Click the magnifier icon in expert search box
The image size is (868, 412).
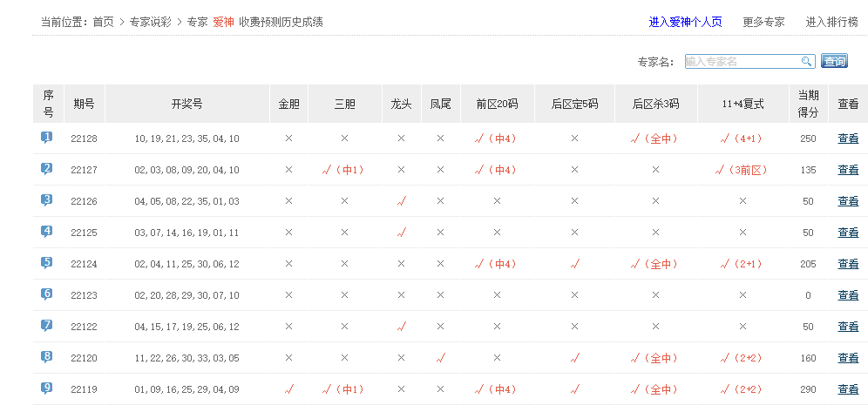[807, 61]
